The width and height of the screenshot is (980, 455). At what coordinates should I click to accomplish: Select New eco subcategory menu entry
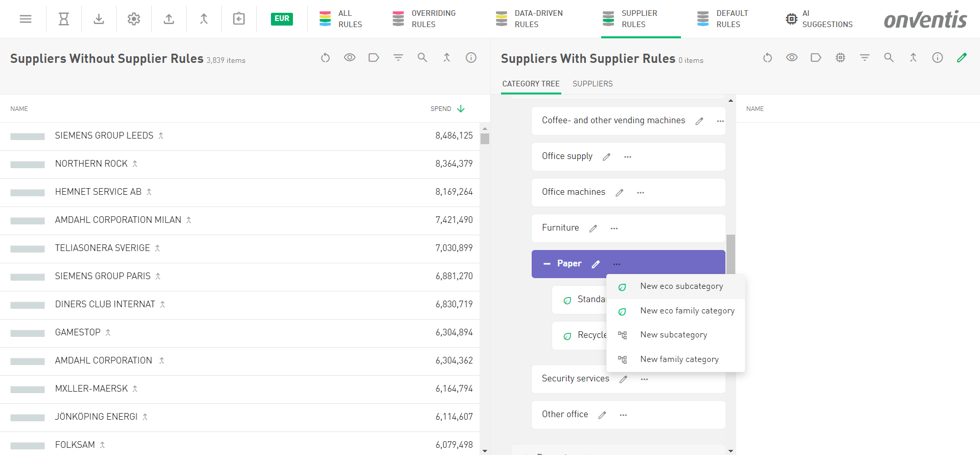click(x=681, y=286)
